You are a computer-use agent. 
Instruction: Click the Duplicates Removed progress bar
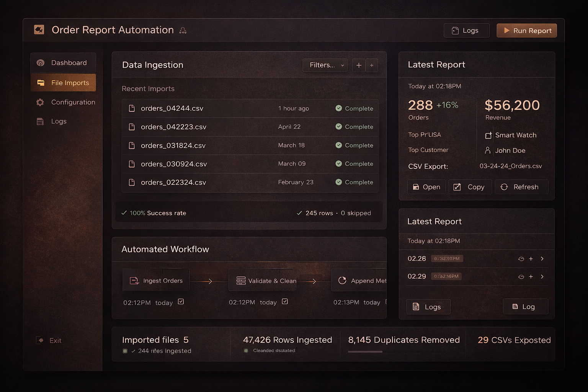(x=364, y=351)
